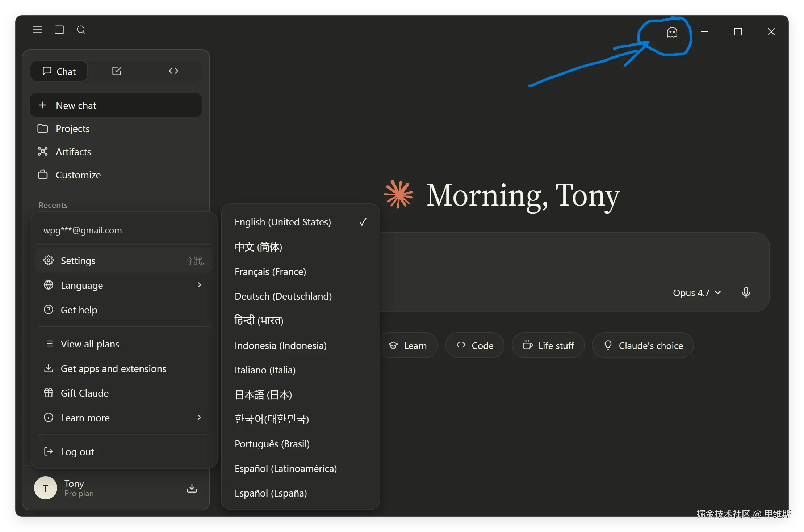The image size is (804, 532).
Task: Click the Projects folder icon
Action: pos(43,128)
